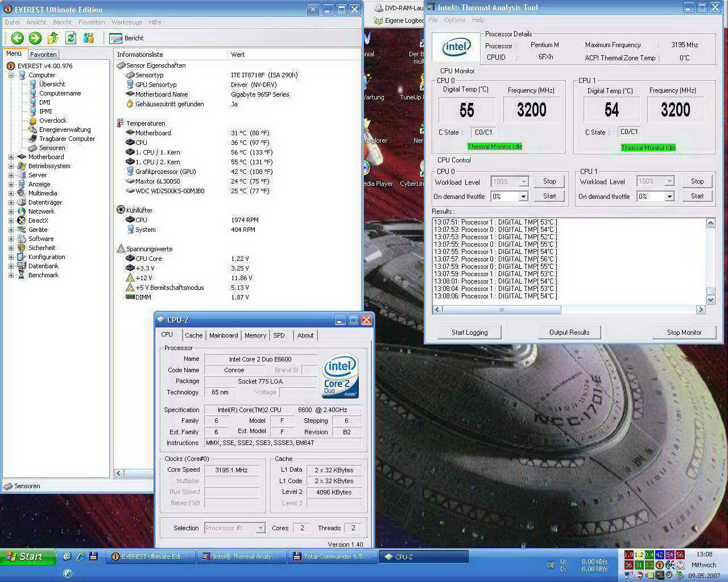Click the Internet Explorer quick launch icon
728x582 pixels.
80,556
